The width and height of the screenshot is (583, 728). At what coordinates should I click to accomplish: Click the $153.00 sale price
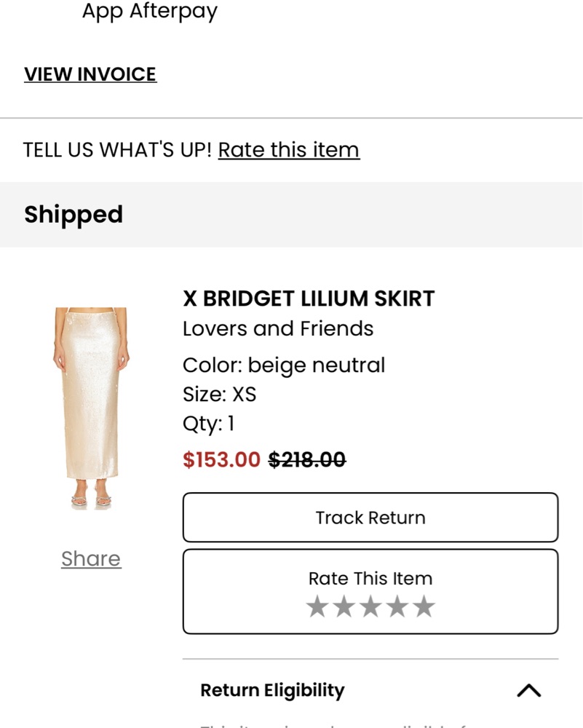pyautogui.click(x=221, y=460)
